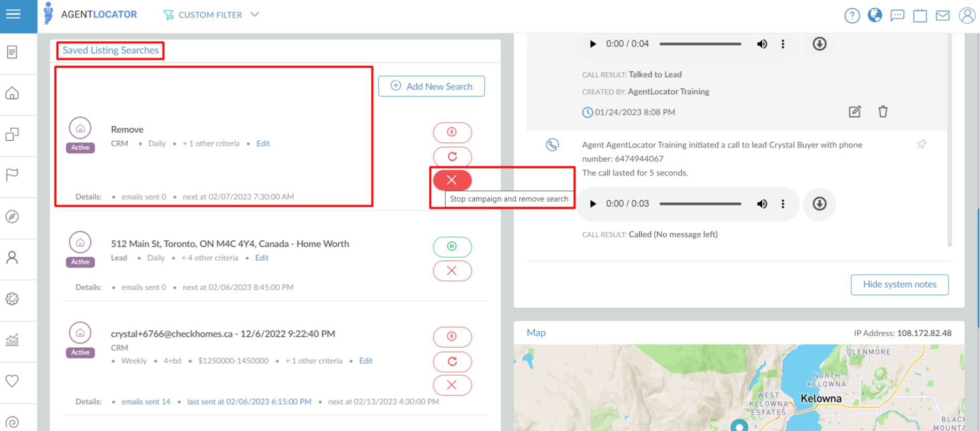This screenshot has width=980, height=431.
Task: Pin the Crystal Buyer call note
Action: click(x=921, y=144)
